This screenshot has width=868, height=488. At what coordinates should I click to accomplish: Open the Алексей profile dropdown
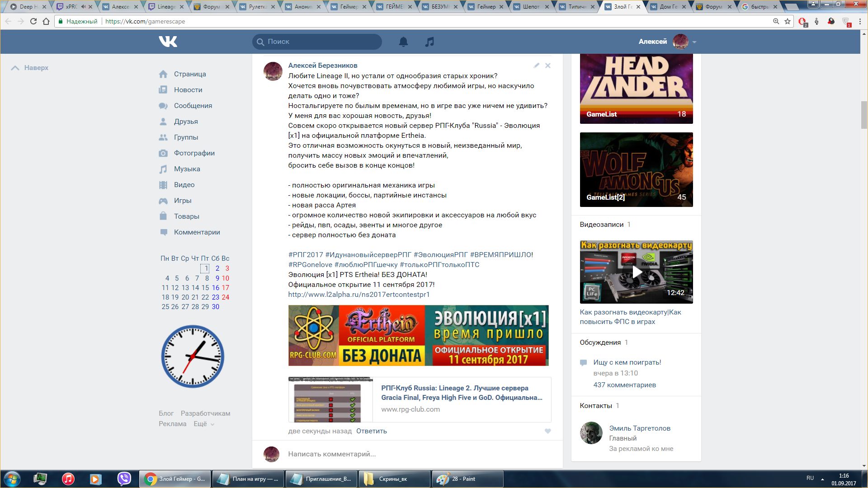[667, 42]
